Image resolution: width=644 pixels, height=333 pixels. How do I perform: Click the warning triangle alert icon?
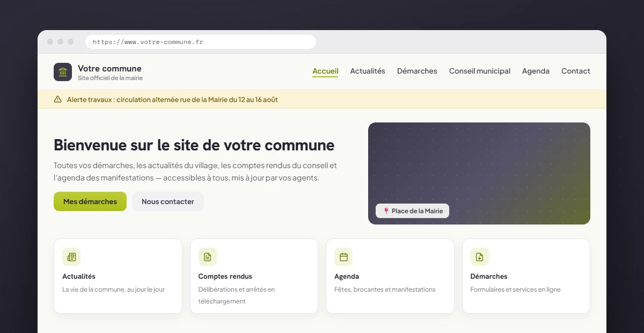click(x=57, y=99)
